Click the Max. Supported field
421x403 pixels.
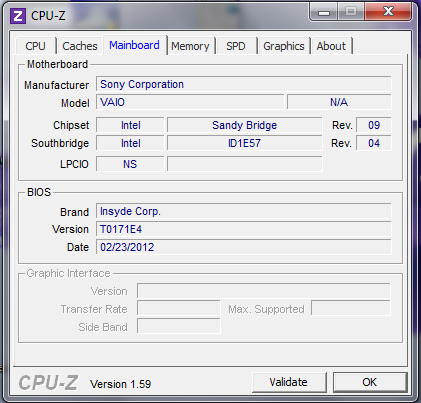point(351,308)
